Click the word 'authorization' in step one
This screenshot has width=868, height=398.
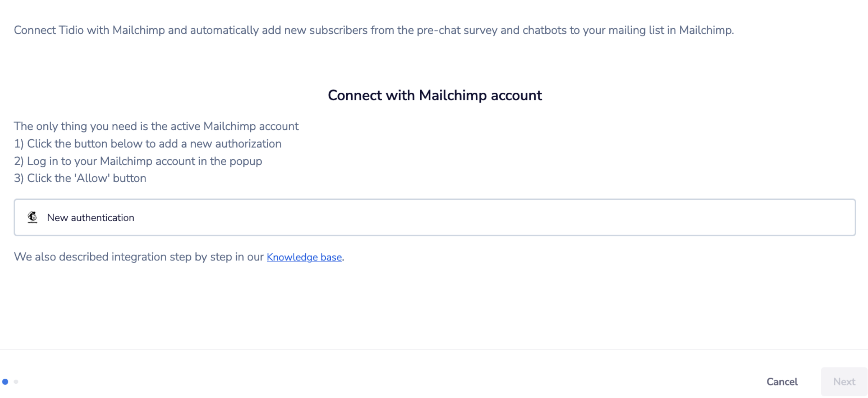pyautogui.click(x=248, y=144)
